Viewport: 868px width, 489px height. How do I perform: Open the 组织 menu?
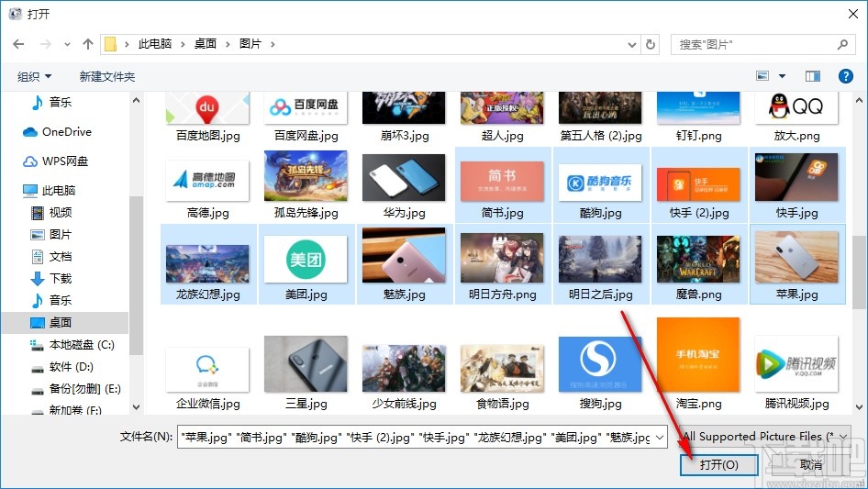[x=34, y=76]
